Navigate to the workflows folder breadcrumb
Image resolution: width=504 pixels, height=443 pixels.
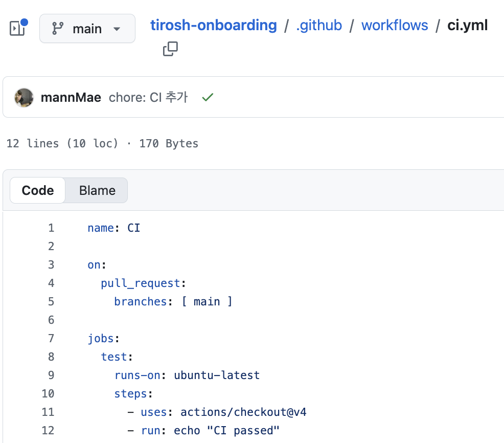click(x=395, y=25)
